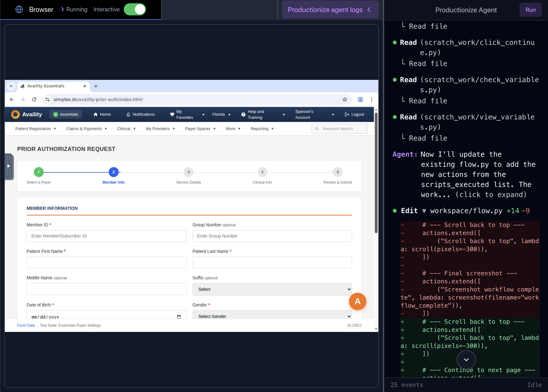Click the Help and Training icon
Image resolution: width=548 pixels, height=392 pixels.
click(x=243, y=114)
